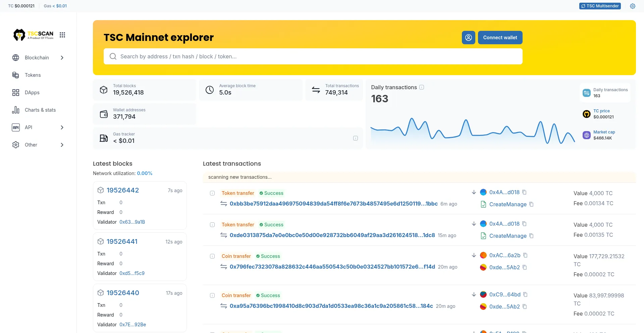Expand details for transaction 0xbbb3be75...1bbc

212,193
